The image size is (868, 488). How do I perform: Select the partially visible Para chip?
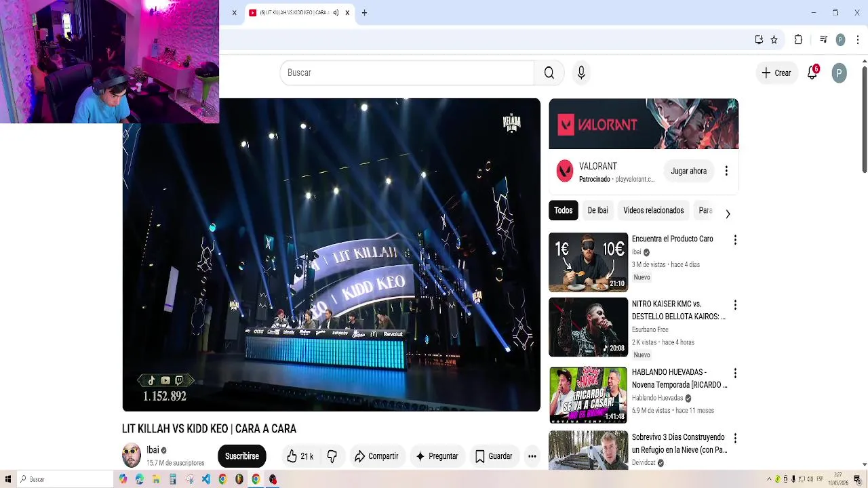coord(705,210)
